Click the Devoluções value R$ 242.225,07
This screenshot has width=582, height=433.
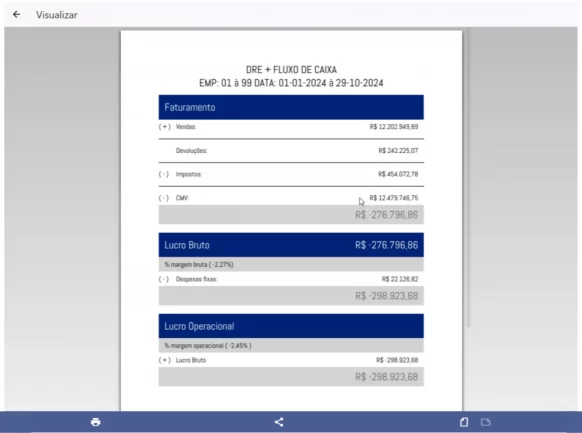click(x=398, y=151)
